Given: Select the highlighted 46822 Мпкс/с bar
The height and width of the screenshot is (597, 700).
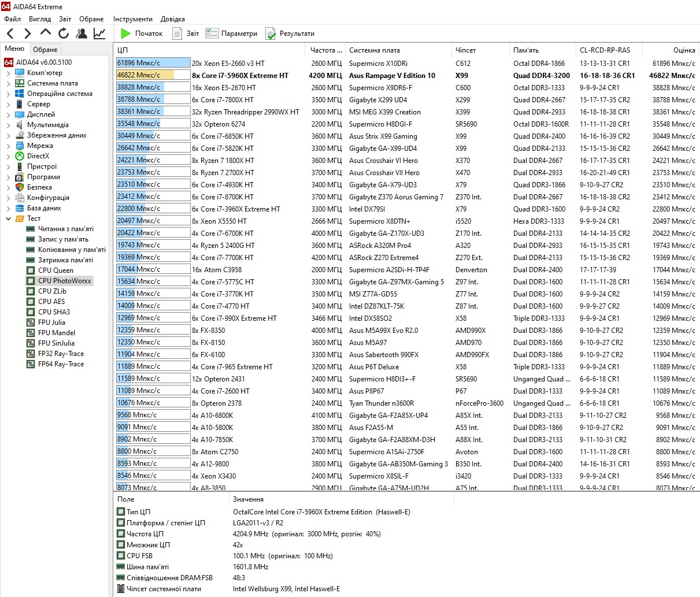Looking at the screenshot, I should [x=153, y=75].
